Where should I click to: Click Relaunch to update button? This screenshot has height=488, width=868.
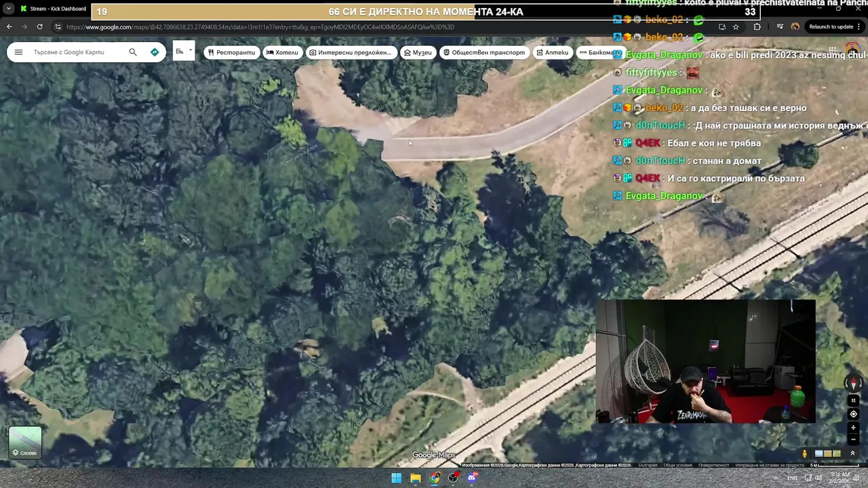[x=835, y=27]
